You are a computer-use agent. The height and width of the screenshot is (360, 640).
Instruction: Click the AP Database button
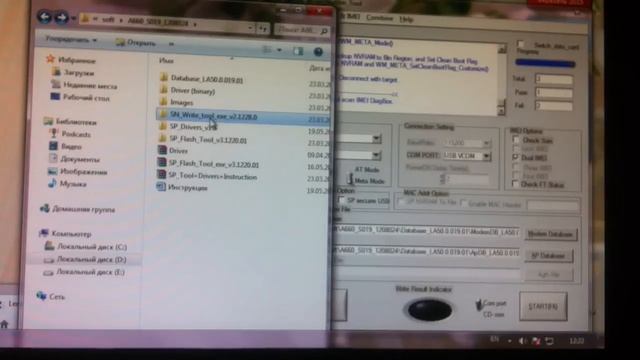tap(548, 256)
